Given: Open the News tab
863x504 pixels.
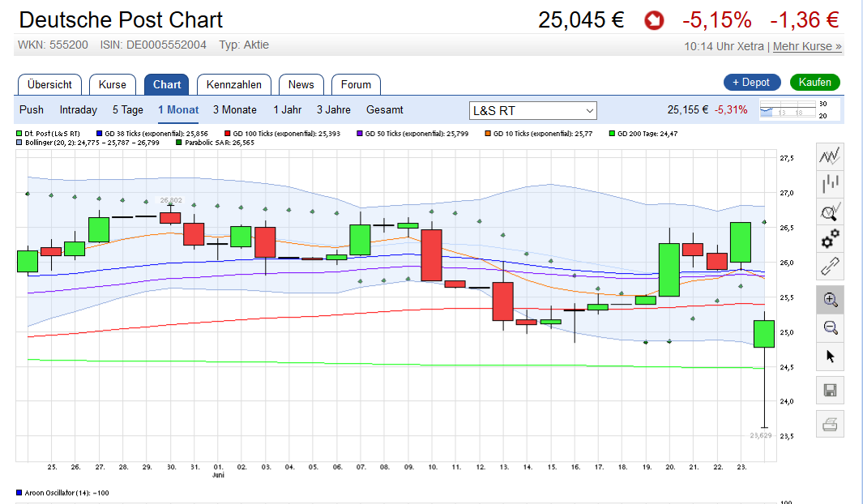Looking at the screenshot, I should pos(301,85).
